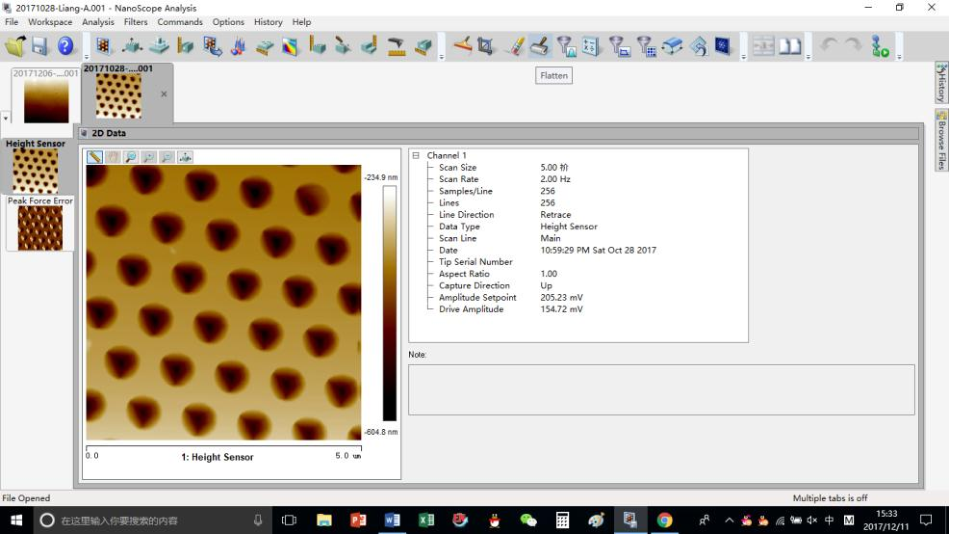
Task: Click the Save disk icon
Action: [40, 46]
